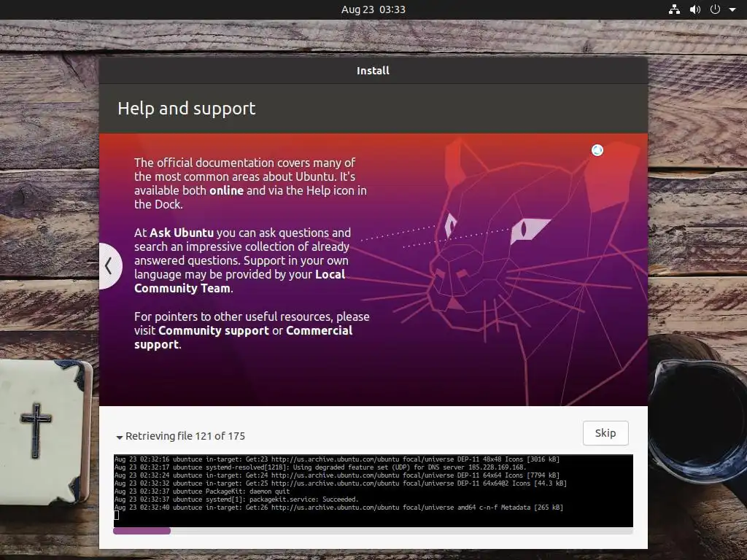Click the power icon in top bar
Screen dimensions: 747x560
click(715, 9)
